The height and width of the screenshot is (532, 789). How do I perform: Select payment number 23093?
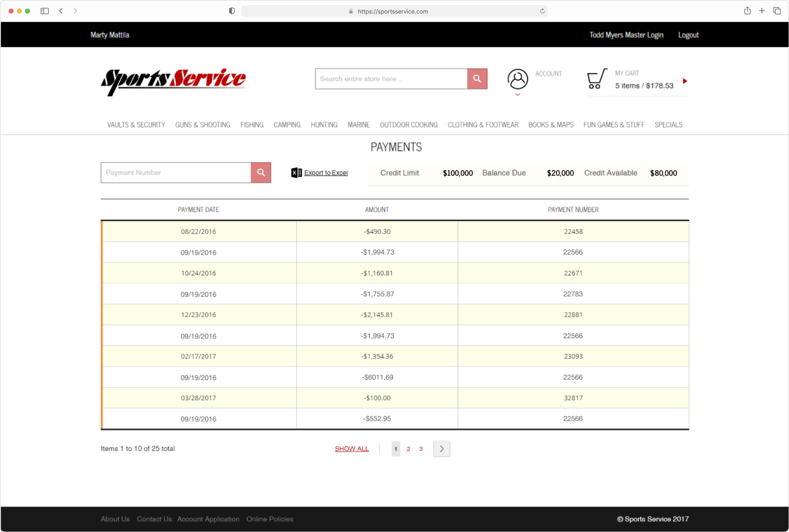[x=573, y=357]
